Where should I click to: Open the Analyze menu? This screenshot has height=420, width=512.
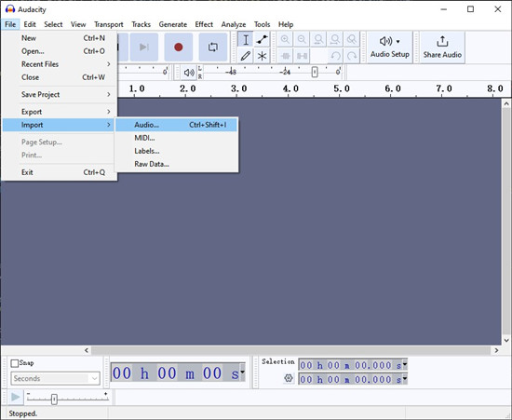[234, 24]
